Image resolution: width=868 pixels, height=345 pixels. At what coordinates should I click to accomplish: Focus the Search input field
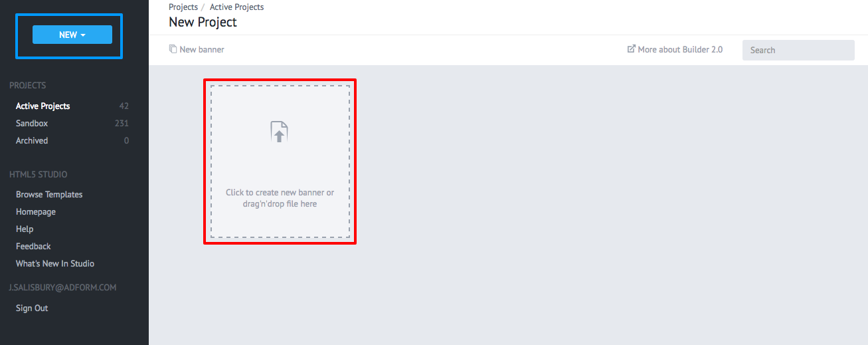798,50
